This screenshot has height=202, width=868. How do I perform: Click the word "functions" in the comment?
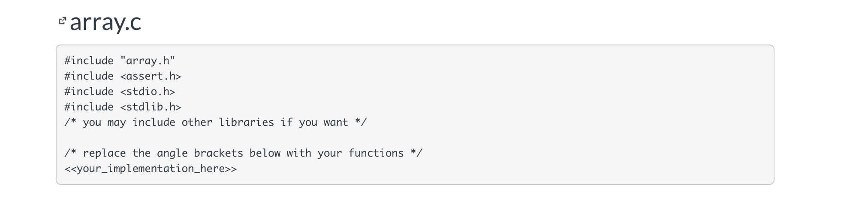(376, 153)
